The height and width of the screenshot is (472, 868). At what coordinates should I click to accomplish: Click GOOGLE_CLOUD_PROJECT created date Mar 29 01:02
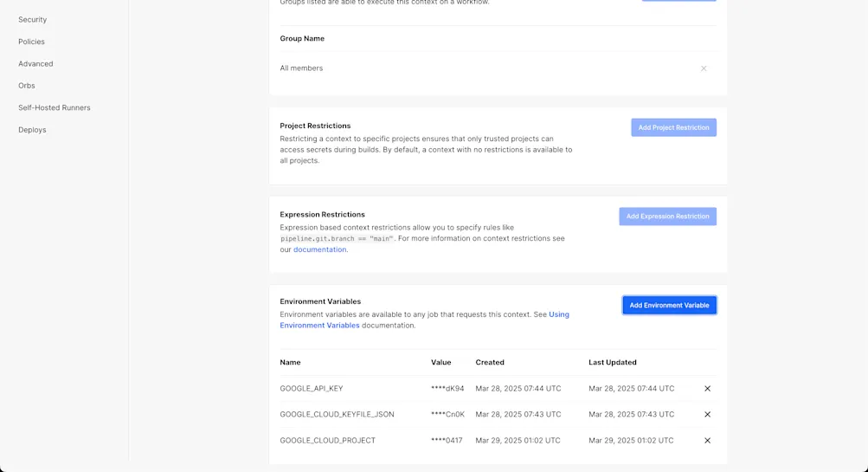[518, 441]
